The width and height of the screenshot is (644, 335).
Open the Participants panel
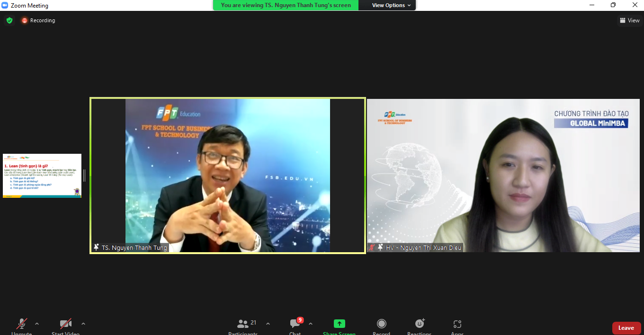coord(243,325)
